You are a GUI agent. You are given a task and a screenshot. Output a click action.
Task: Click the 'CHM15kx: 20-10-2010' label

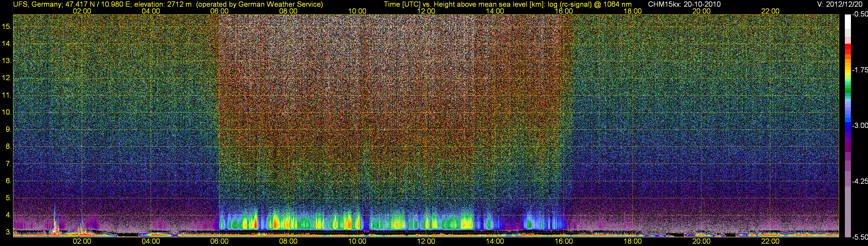coord(684,4)
